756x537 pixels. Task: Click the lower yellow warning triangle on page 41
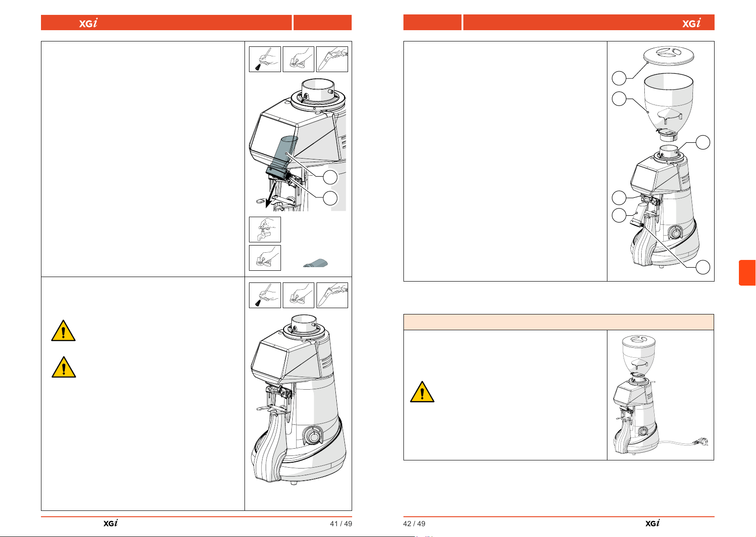[x=63, y=367]
